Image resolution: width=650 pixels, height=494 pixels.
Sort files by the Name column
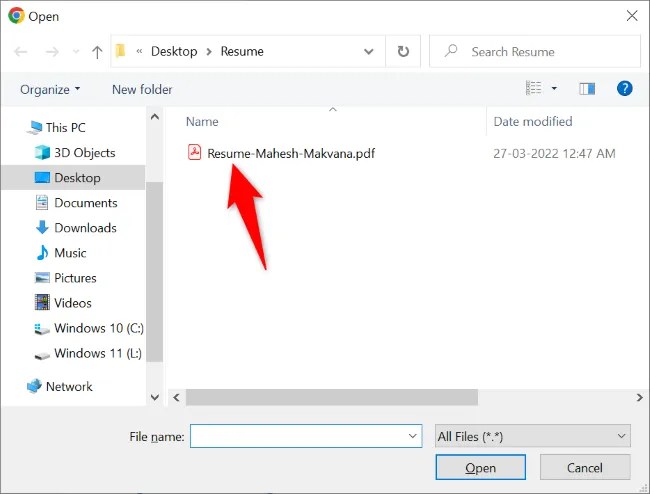202,121
